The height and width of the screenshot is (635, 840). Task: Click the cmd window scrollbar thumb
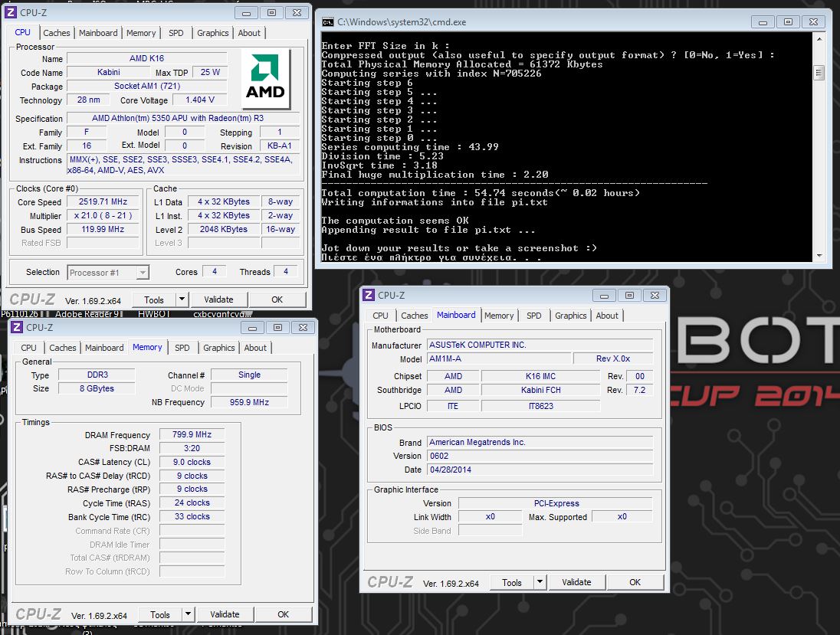point(819,72)
